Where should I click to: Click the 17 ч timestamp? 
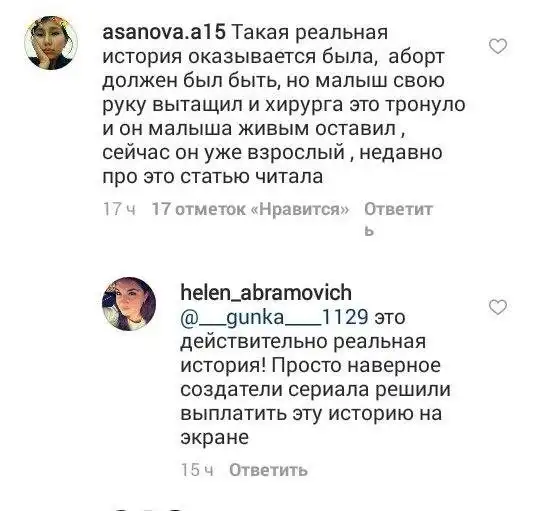pyautogui.click(x=119, y=209)
